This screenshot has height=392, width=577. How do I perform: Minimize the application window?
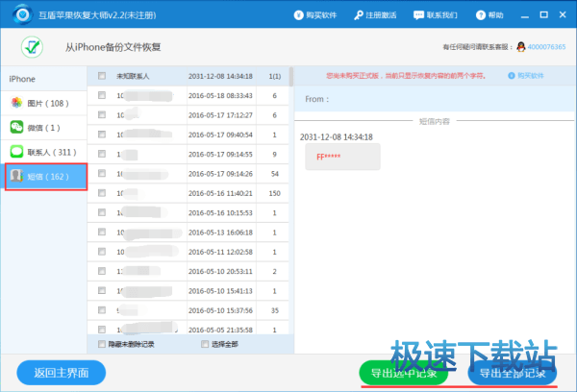click(x=525, y=15)
